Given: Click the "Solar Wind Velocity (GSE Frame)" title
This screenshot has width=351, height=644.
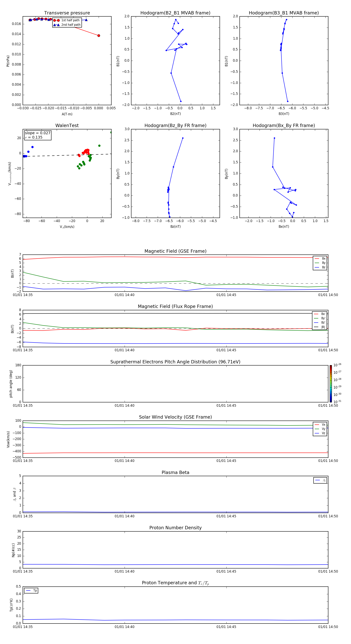Looking at the screenshot, I should click(x=175, y=417).
